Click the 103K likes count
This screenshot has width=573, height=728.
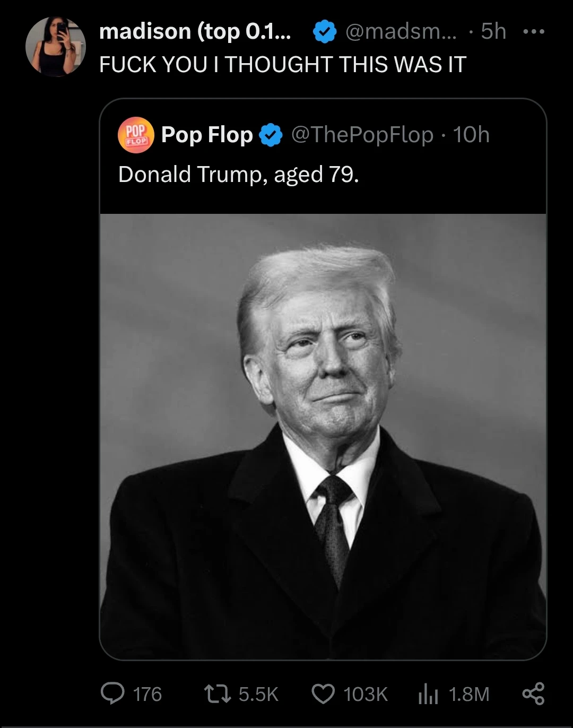tap(366, 694)
